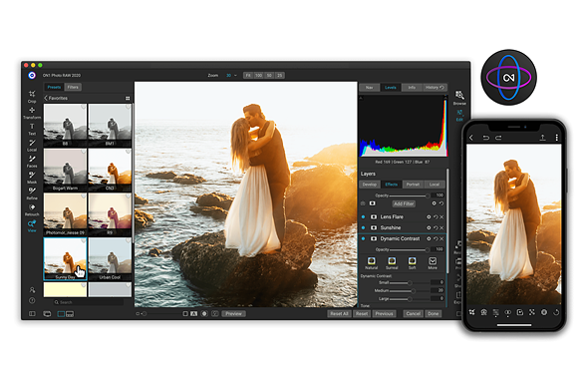Choose the Natural dynamic contrast preset
This screenshot has width=588, height=392.
pos(372,263)
